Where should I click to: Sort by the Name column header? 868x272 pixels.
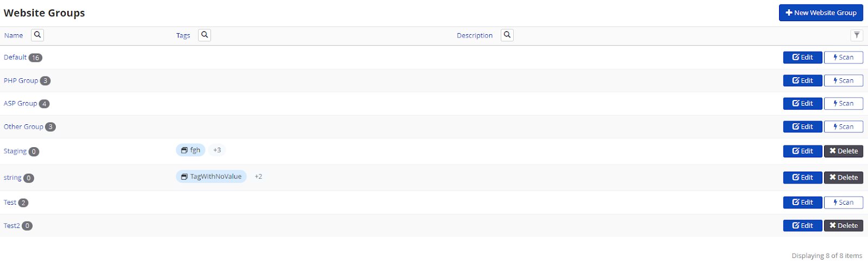[x=14, y=35]
